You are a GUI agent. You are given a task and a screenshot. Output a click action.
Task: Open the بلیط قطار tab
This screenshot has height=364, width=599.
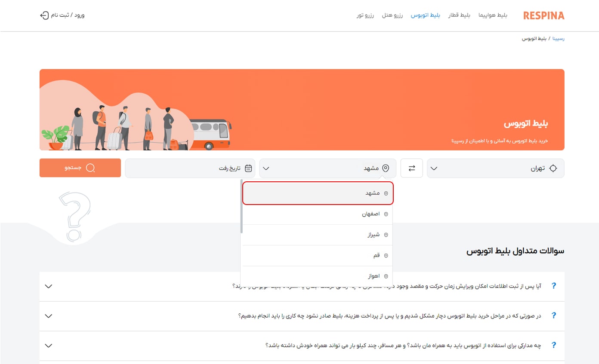(x=459, y=15)
